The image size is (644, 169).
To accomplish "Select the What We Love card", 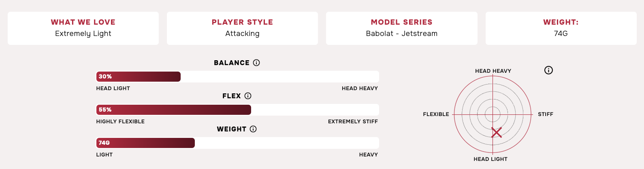I will click(x=83, y=28).
